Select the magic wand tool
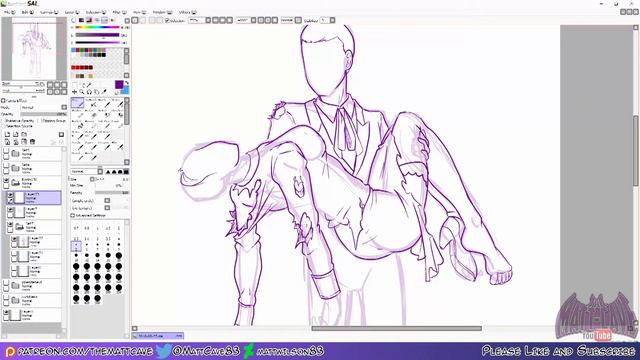The height and width of the screenshot is (360, 640). coord(89,85)
